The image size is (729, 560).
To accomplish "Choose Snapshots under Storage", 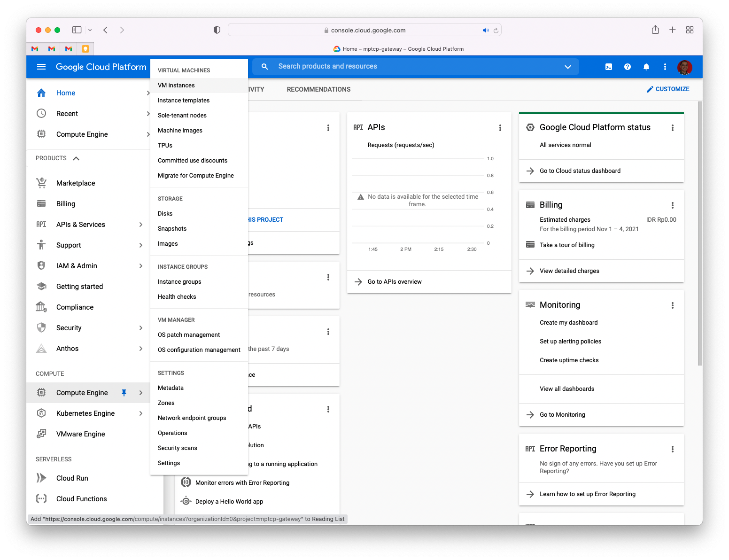I will (199, 229).
